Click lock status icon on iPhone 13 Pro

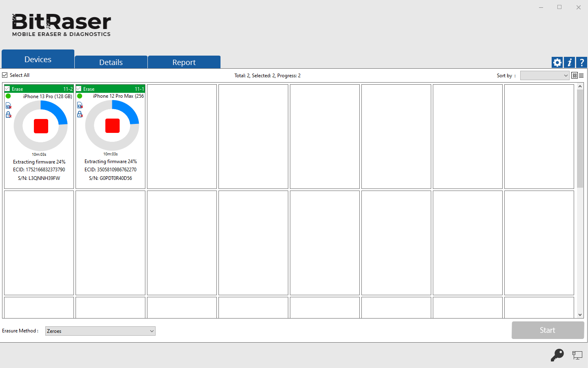tap(9, 114)
